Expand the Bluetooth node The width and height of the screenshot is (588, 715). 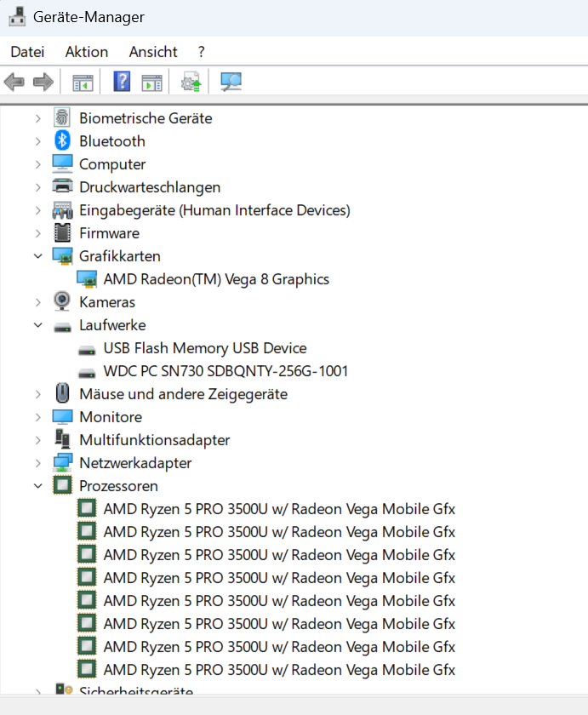pyautogui.click(x=38, y=141)
